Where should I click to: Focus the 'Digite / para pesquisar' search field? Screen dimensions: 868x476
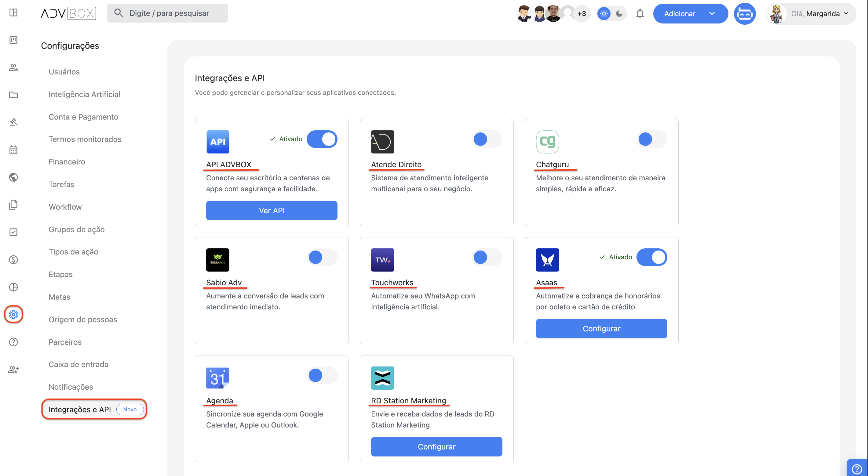(167, 13)
